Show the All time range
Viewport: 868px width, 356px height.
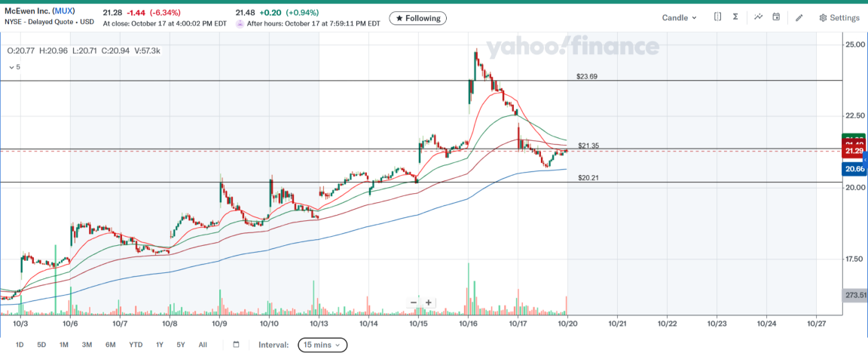[x=203, y=345]
